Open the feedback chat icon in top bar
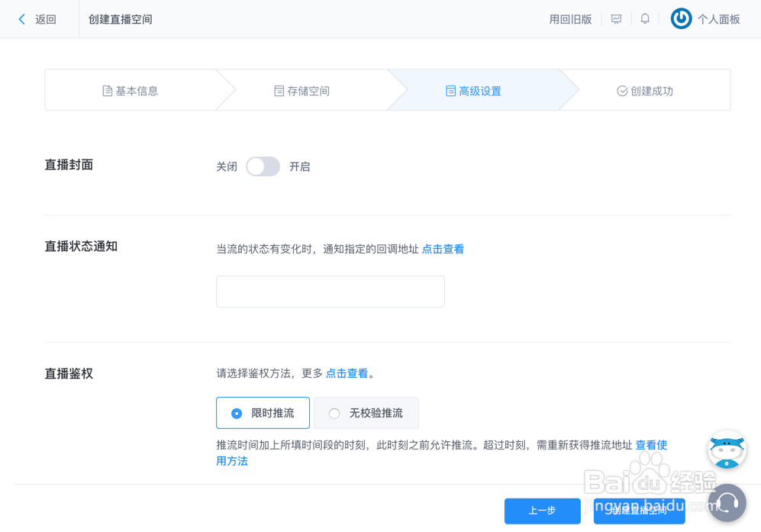The image size is (761, 532). pyautogui.click(x=616, y=18)
